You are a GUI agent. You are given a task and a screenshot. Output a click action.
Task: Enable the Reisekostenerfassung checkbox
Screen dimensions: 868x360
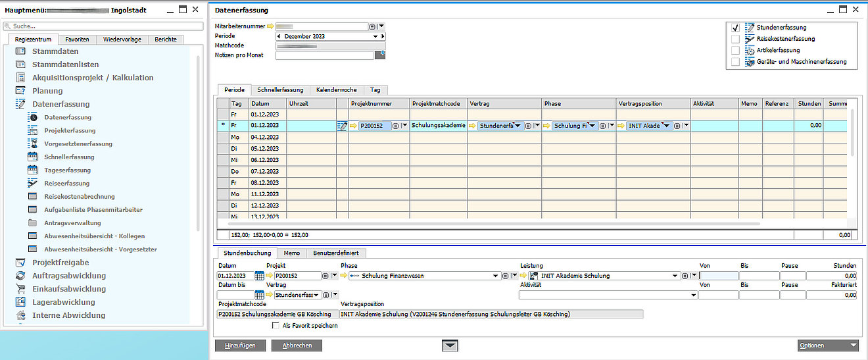point(736,39)
